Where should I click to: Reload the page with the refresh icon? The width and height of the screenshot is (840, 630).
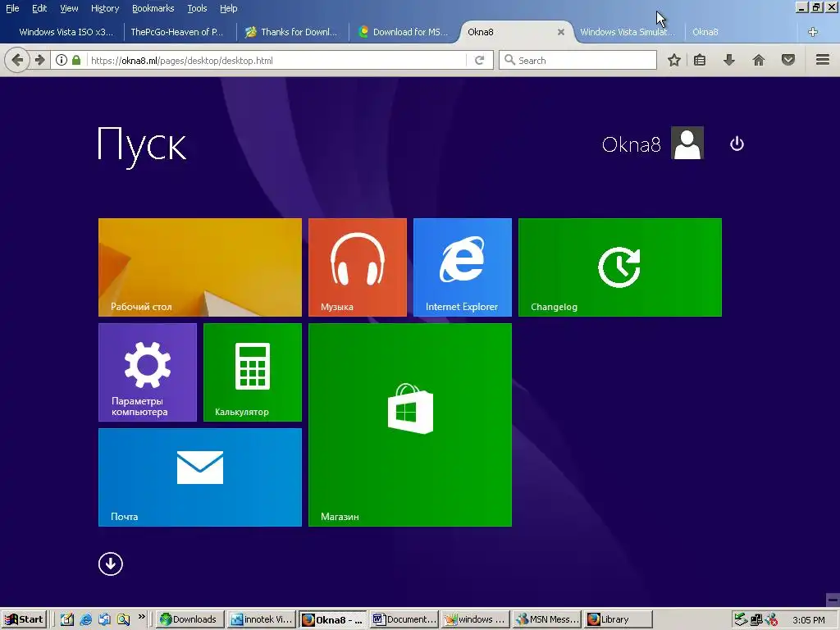coord(479,60)
